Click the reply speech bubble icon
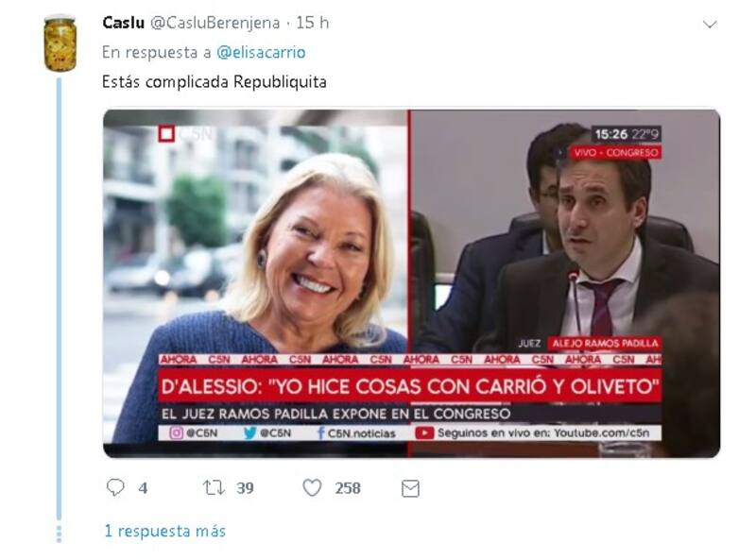The image size is (756, 560). (x=115, y=487)
